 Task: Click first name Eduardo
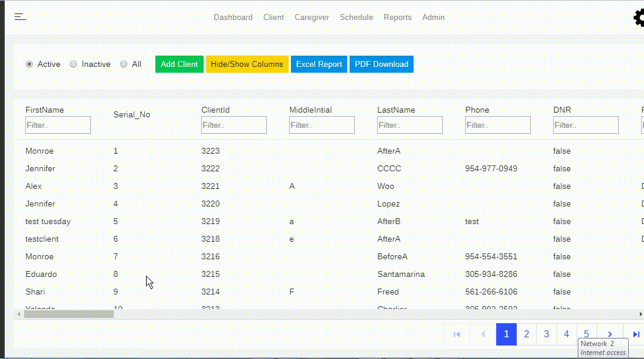[x=41, y=274]
